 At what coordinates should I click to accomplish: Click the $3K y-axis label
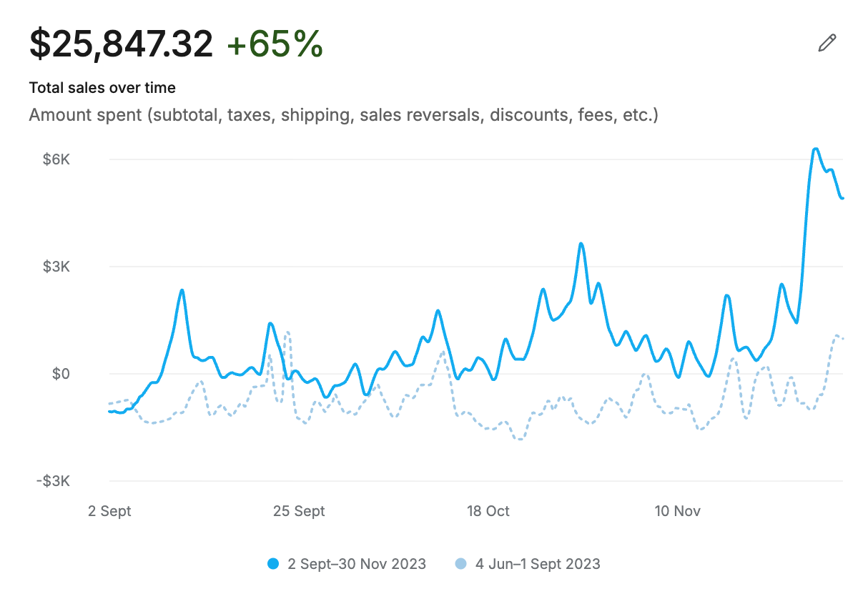click(56, 267)
